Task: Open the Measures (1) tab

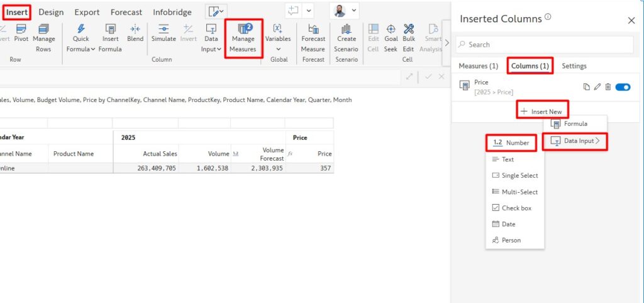Action: (x=478, y=66)
